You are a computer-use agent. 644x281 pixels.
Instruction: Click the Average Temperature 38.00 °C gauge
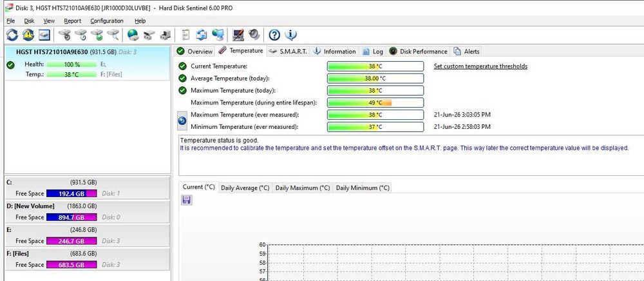[375, 79]
